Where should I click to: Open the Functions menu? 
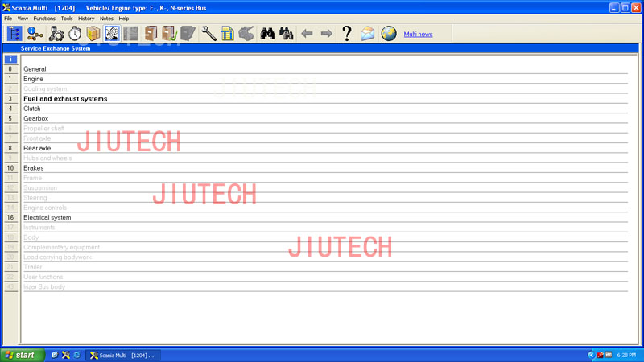(x=44, y=19)
